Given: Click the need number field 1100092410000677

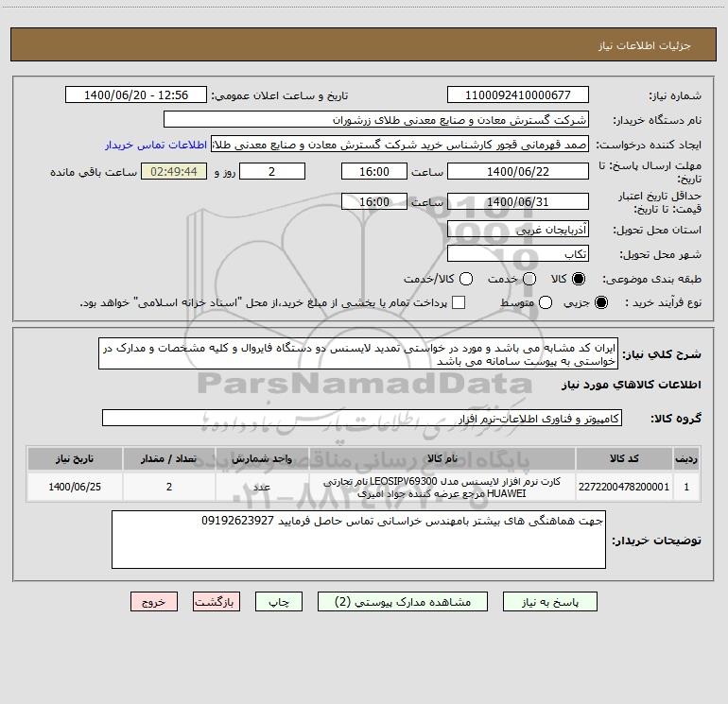Looking at the screenshot, I should click(x=518, y=95).
